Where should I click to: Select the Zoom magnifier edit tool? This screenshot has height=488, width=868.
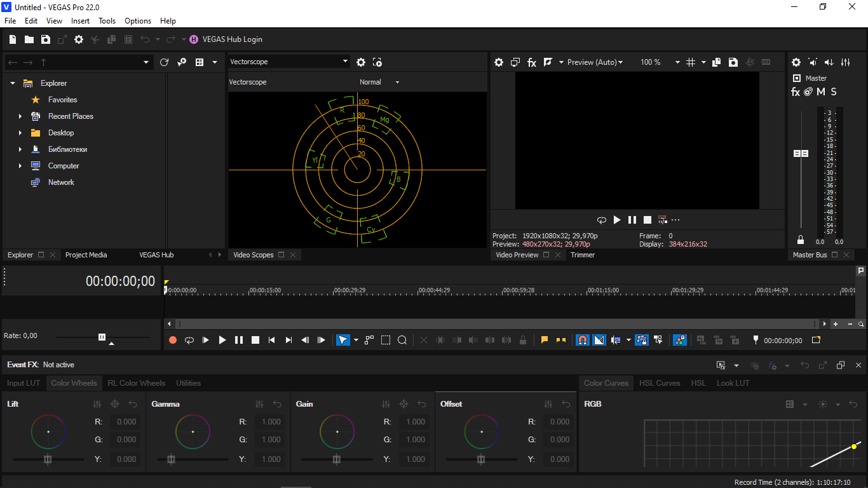(402, 340)
